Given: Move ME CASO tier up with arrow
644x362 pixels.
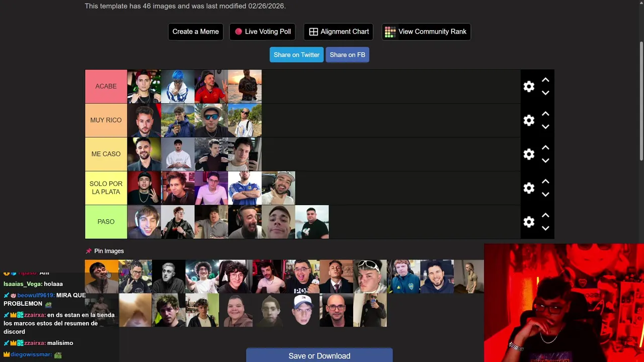Looking at the screenshot, I should coord(545,148).
